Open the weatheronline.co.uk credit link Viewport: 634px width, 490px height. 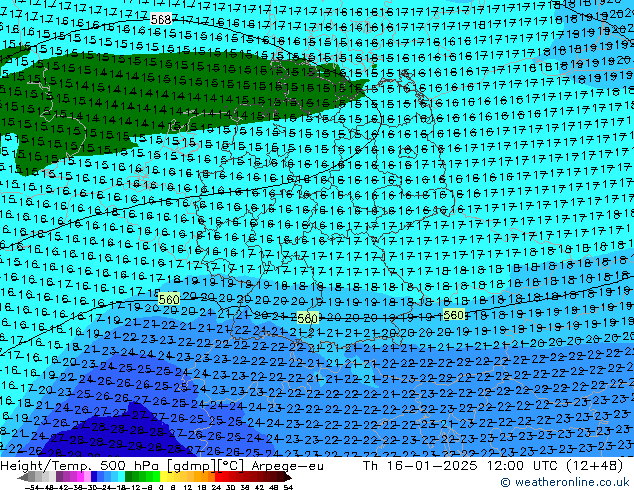pos(564,482)
